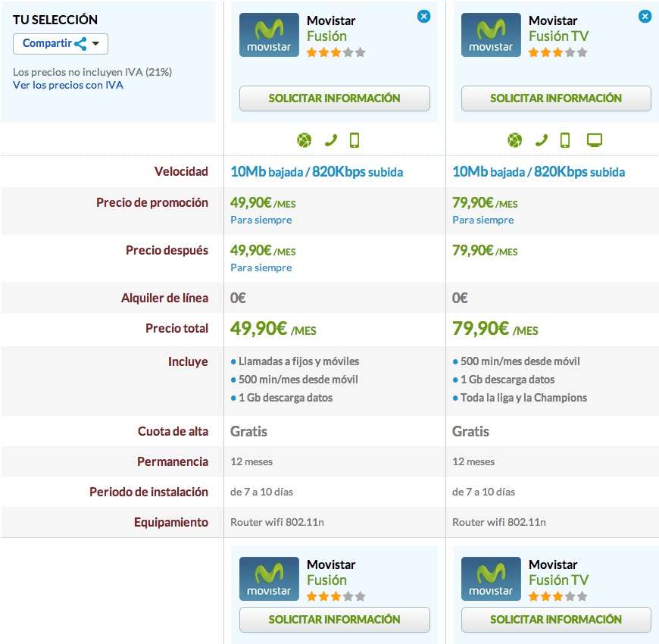Viewport: 659px width, 644px height.
Task: Click 'Ver los precios con IVA' link
Action: [68, 85]
